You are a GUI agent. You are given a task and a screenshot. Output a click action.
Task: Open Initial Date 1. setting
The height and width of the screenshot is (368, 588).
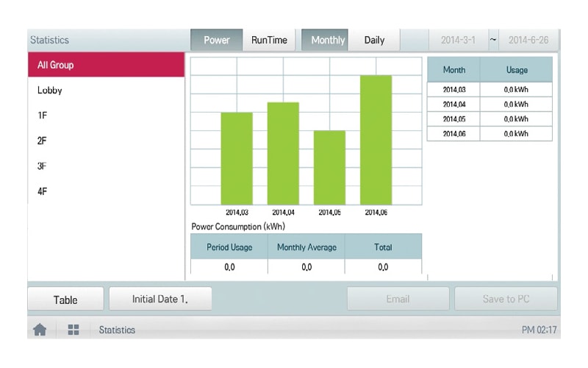[x=160, y=299]
